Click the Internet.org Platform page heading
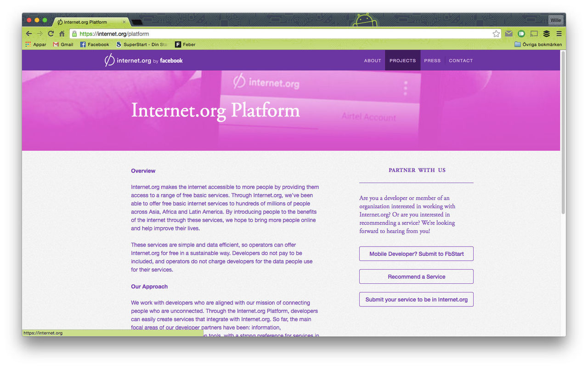Viewport: 588px width, 368px height. click(x=215, y=110)
